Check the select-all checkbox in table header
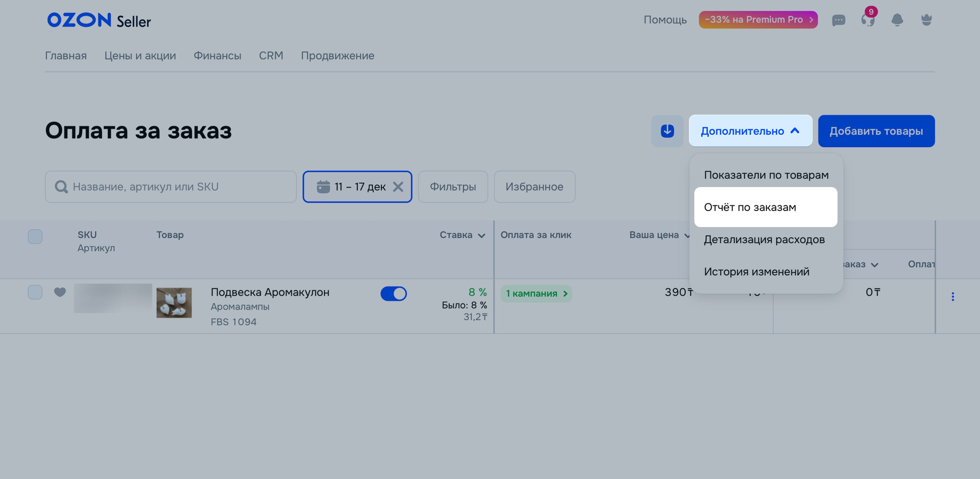This screenshot has height=479, width=980. tap(35, 236)
